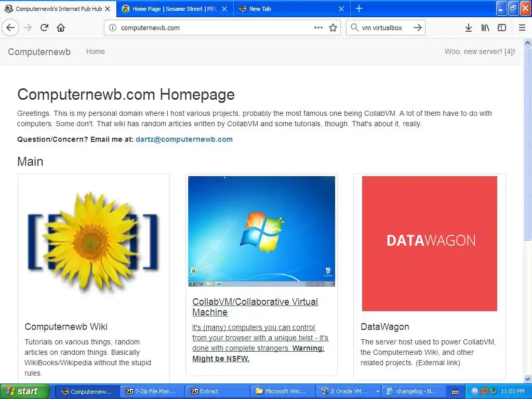This screenshot has width=532, height=399.
Task: Click the search magnifier icon
Action: point(354,28)
